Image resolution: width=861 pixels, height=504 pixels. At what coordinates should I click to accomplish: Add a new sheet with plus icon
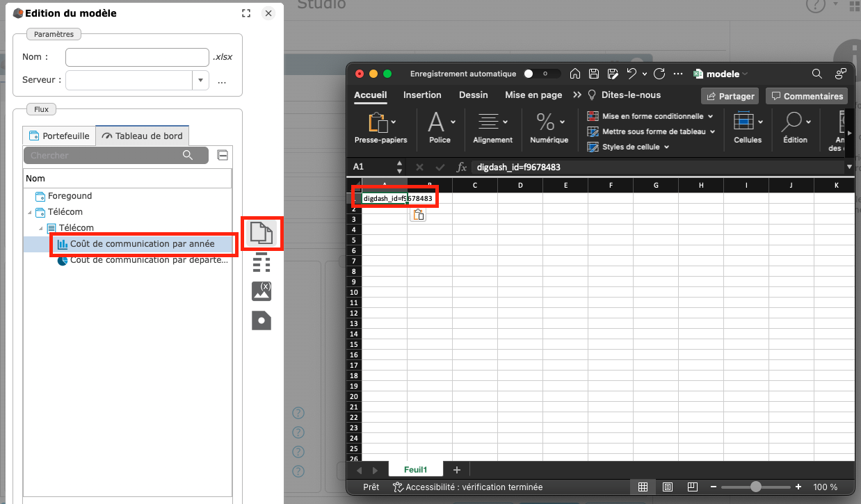(457, 470)
